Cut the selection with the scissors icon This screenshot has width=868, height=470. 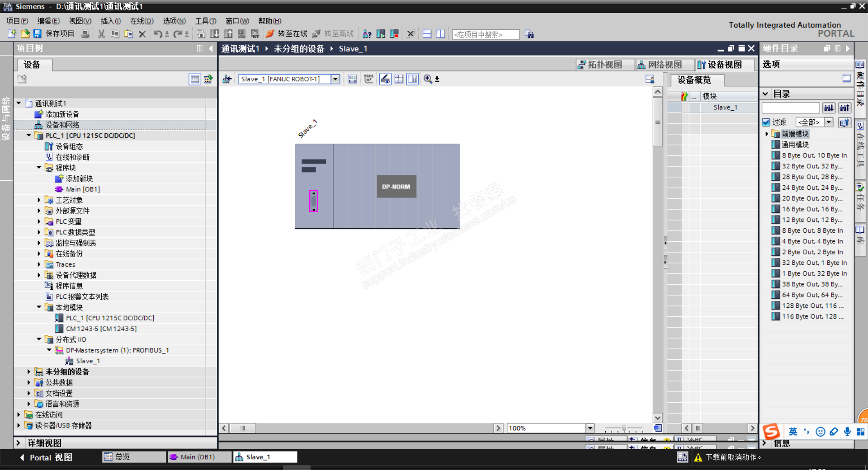(x=101, y=34)
